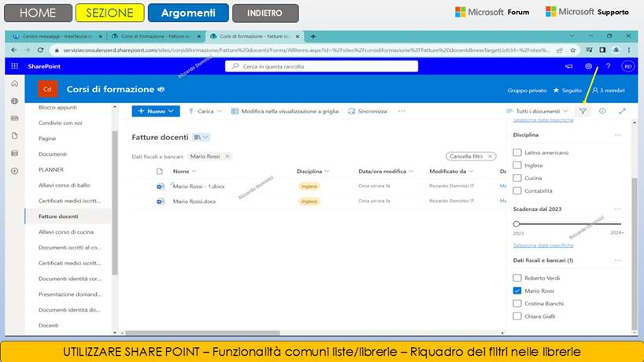
Task: Click Seleziona date specifiche under Scadenza slider
Action: pos(543,245)
